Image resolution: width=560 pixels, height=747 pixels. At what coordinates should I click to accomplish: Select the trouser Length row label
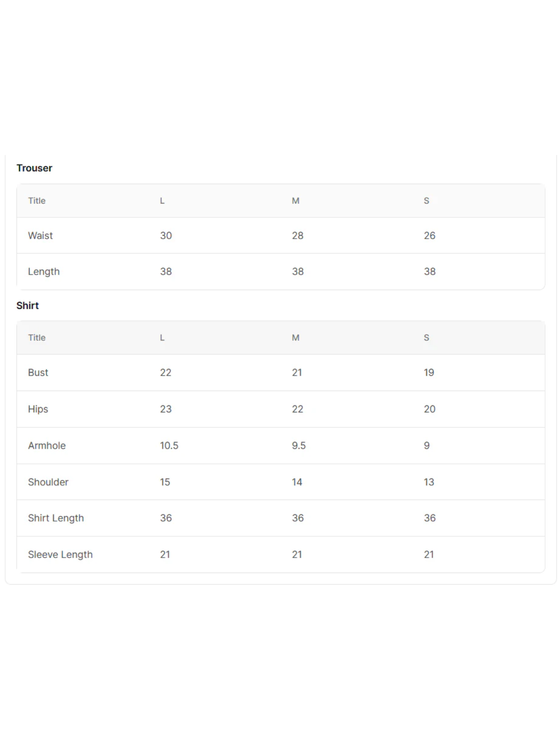[44, 271]
